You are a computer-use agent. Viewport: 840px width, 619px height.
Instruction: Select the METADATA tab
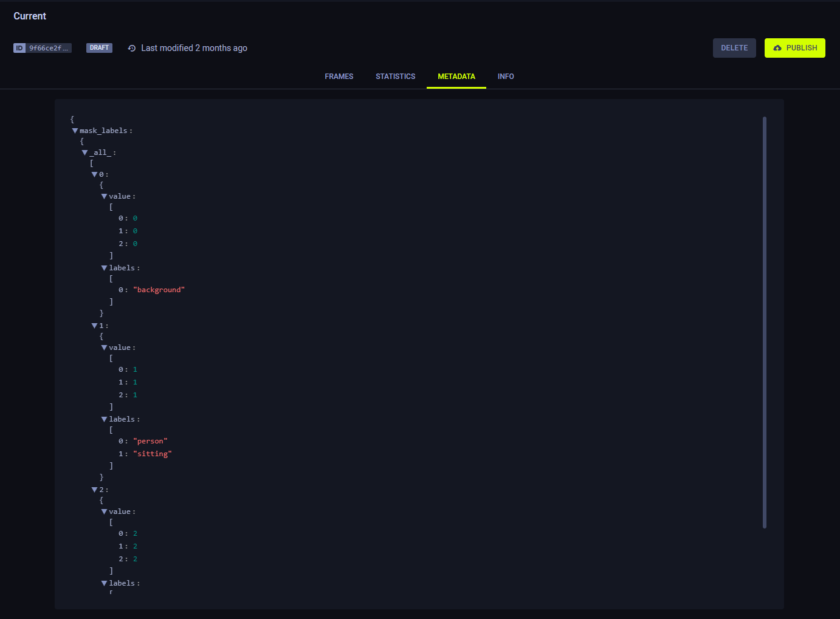(x=456, y=77)
